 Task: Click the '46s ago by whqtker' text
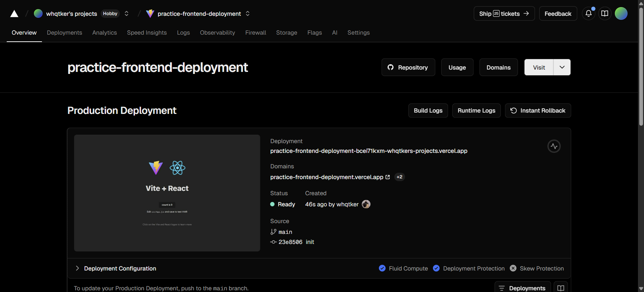point(332,204)
